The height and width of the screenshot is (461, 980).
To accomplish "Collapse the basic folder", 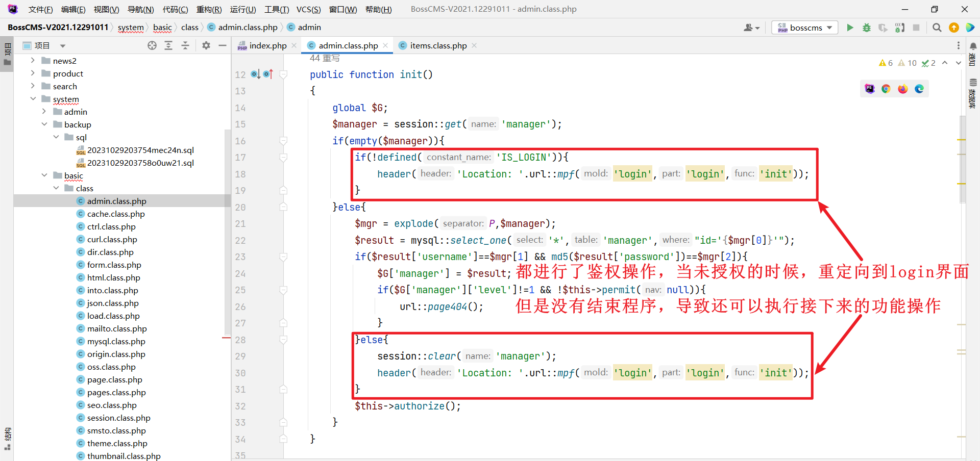I will tap(44, 175).
